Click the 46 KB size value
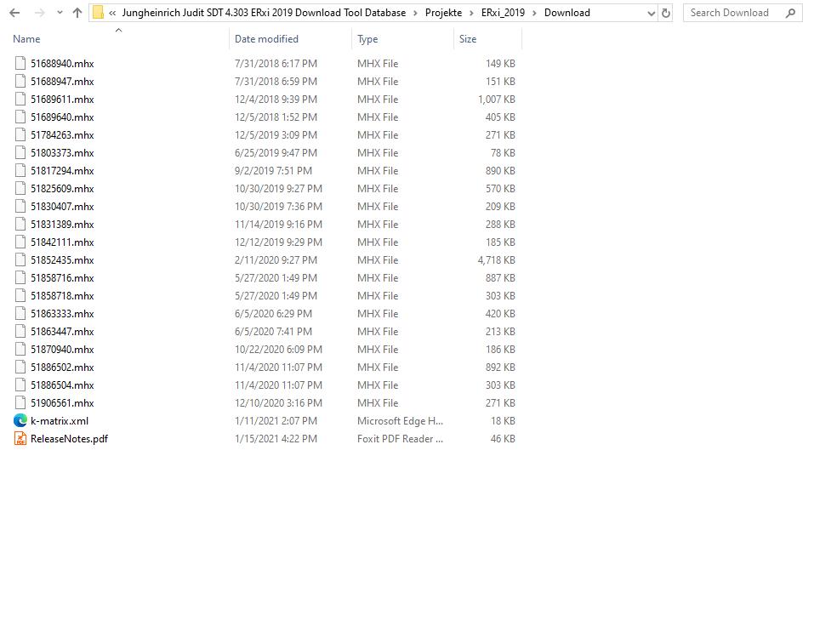This screenshot has height=644, width=814. click(503, 438)
